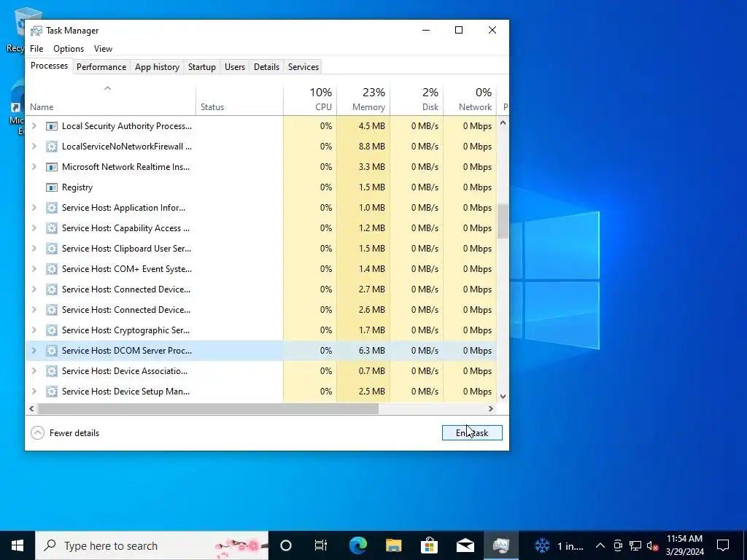
Task: Open Cortana circle icon on taskbar
Action: pos(286,545)
